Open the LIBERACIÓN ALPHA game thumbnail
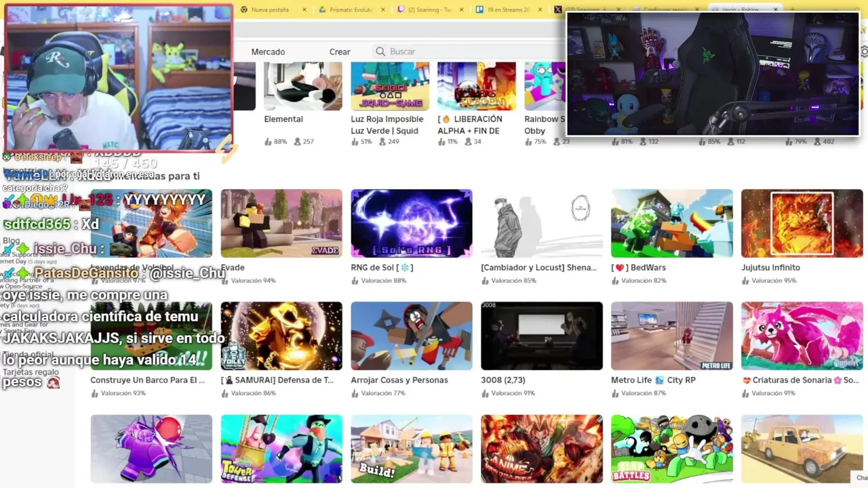This screenshot has width=868, height=488. coord(477,86)
